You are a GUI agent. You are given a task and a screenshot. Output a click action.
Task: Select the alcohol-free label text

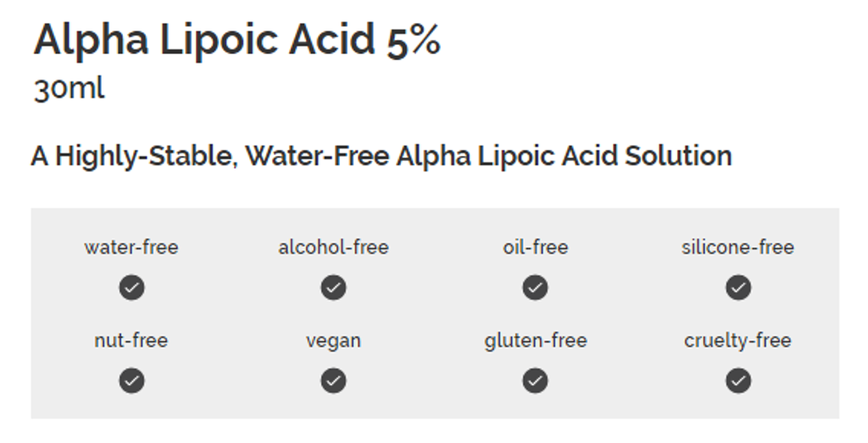[x=333, y=247]
